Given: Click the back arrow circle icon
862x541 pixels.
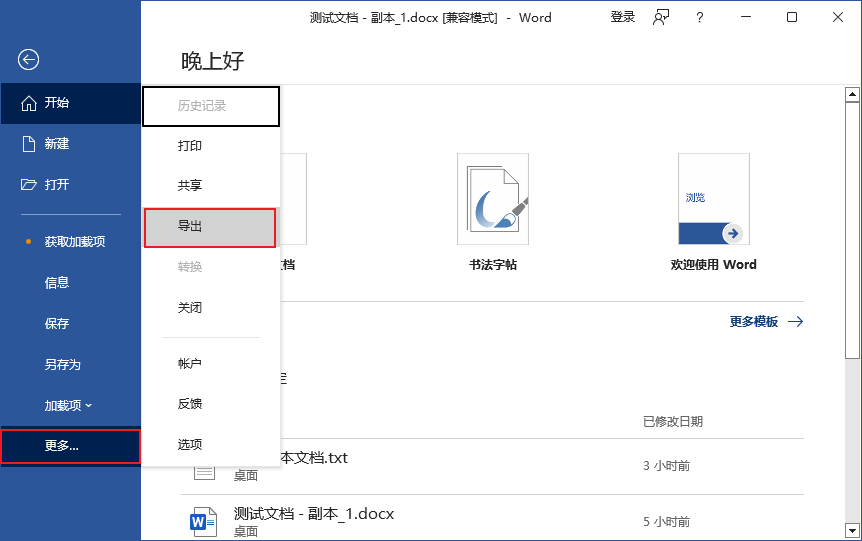Looking at the screenshot, I should 28,59.
